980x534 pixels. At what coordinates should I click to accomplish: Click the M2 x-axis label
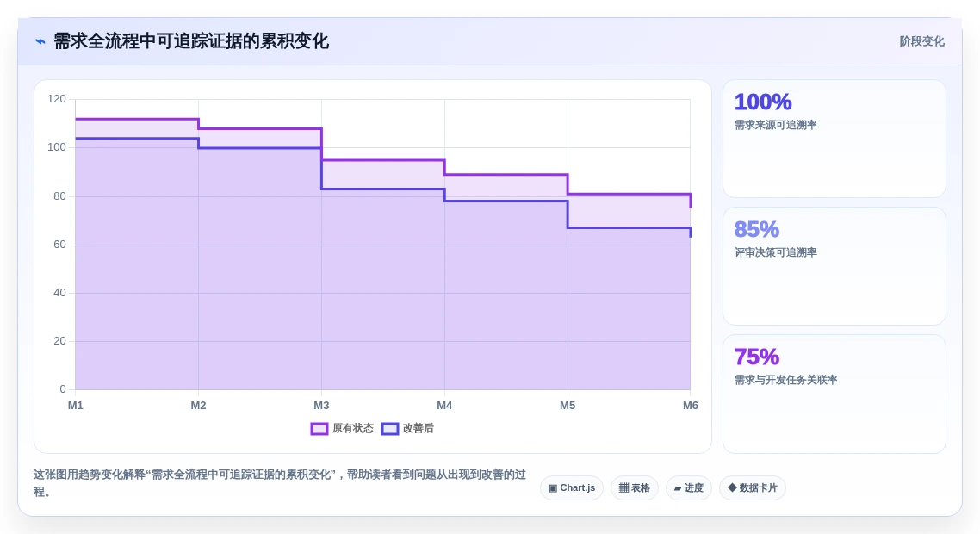pos(198,405)
